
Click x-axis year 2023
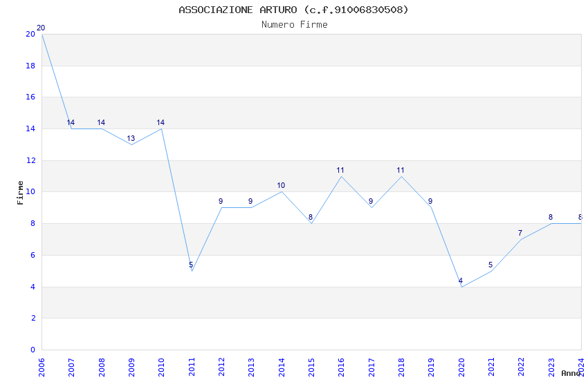(551, 367)
